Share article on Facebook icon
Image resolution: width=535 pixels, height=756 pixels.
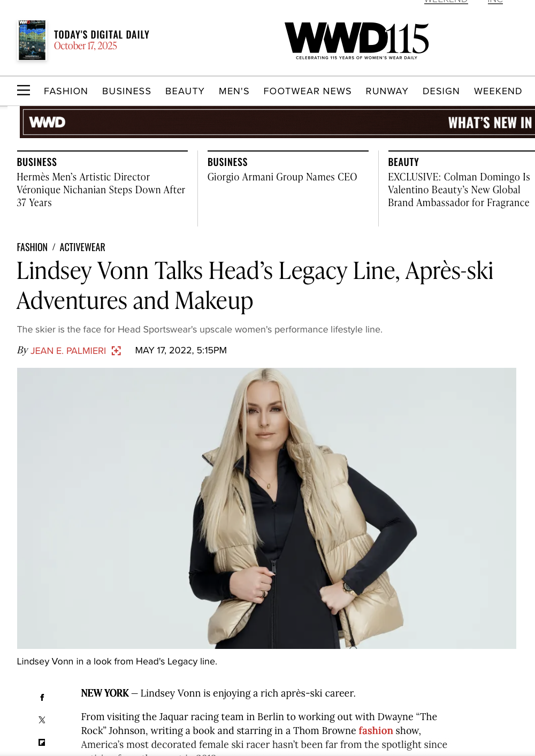pyautogui.click(x=42, y=697)
